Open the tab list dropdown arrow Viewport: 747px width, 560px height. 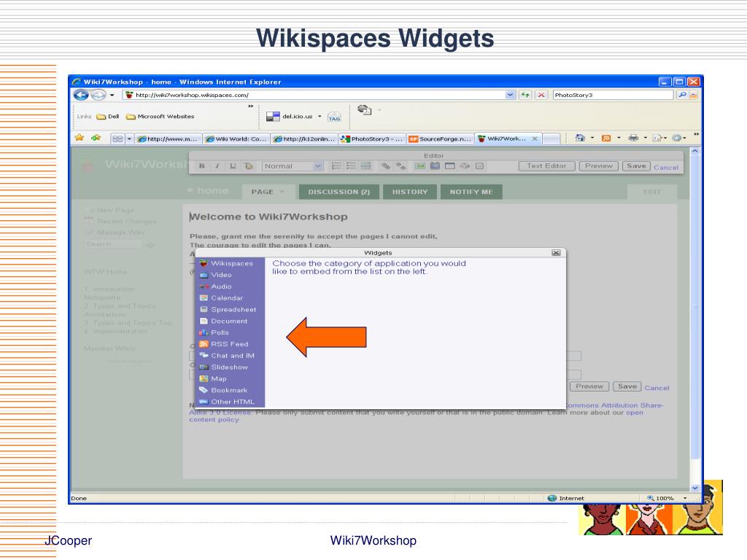tap(129, 139)
